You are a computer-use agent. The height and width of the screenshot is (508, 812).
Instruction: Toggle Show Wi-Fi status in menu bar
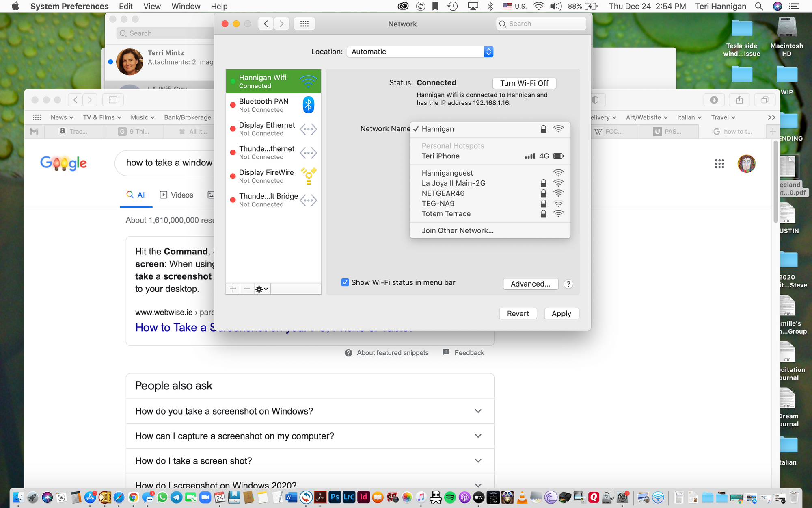point(344,282)
